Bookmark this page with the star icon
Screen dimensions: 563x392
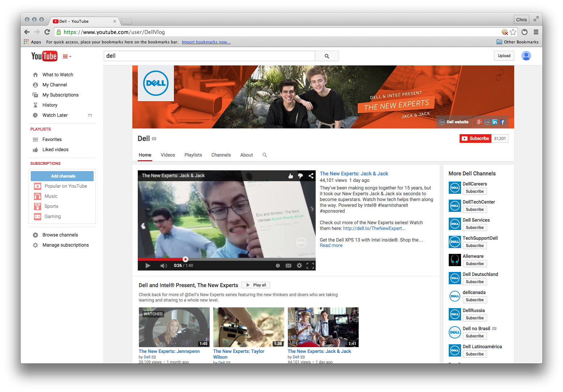(513, 32)
